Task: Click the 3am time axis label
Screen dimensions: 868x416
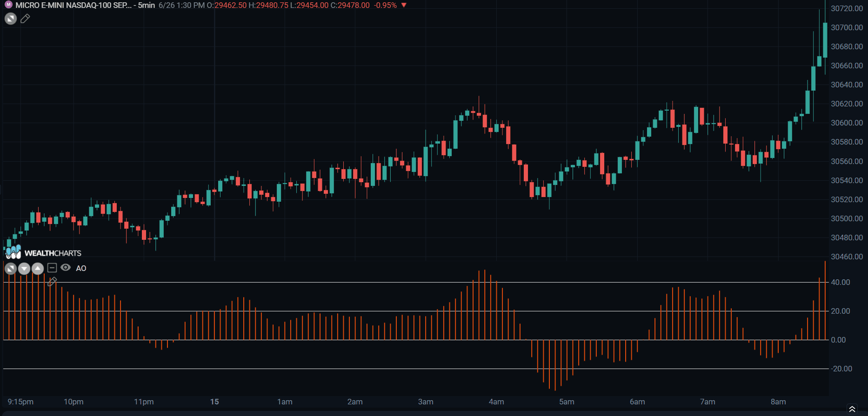Action: (426, 402)
